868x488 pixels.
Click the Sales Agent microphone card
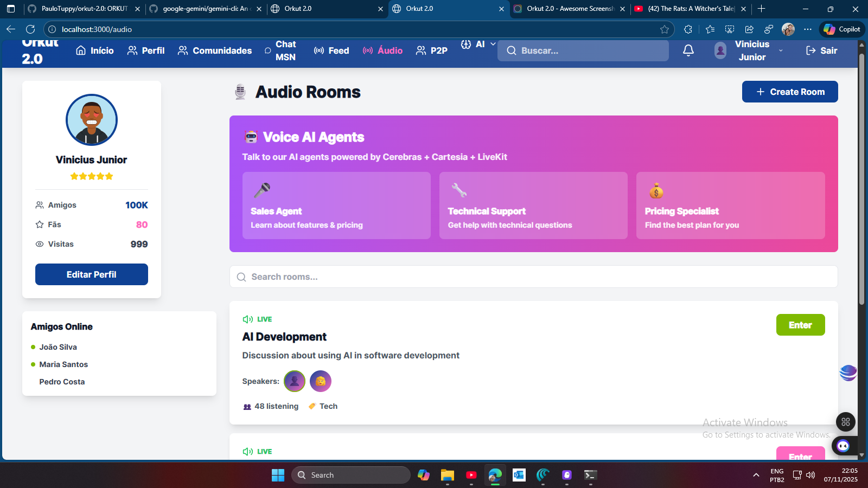[x=336, y=206]
